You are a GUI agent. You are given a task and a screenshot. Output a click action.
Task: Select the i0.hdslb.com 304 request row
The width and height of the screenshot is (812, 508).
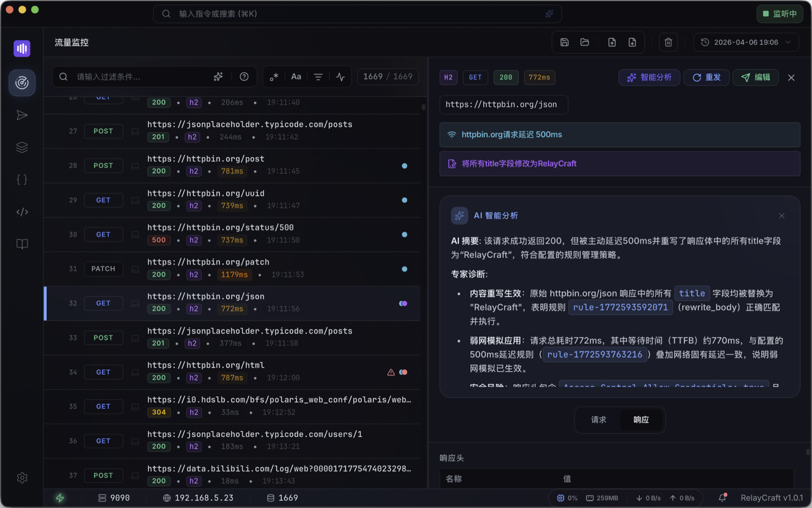pos(232,407)
